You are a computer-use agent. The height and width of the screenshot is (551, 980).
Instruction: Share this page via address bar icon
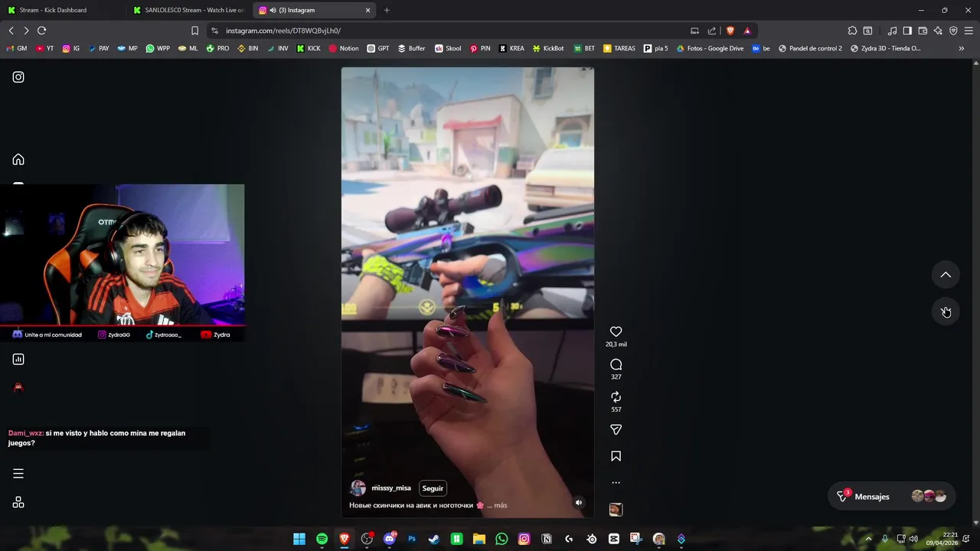[712, 31]
